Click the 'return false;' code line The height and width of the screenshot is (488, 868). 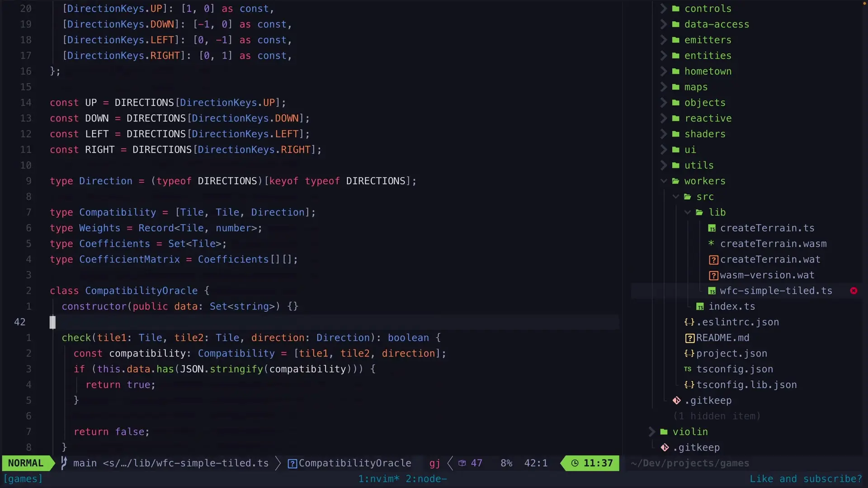pos(111,432)
